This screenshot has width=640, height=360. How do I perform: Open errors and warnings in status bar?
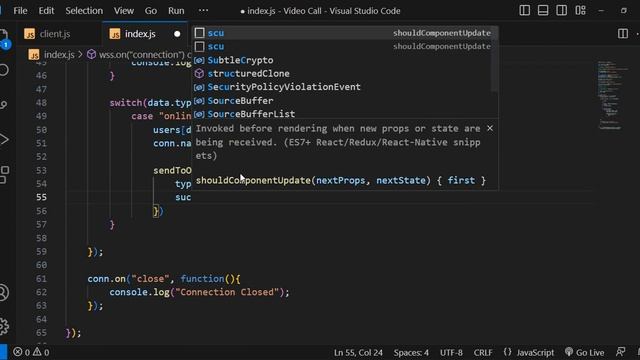(x=31, y=352)
